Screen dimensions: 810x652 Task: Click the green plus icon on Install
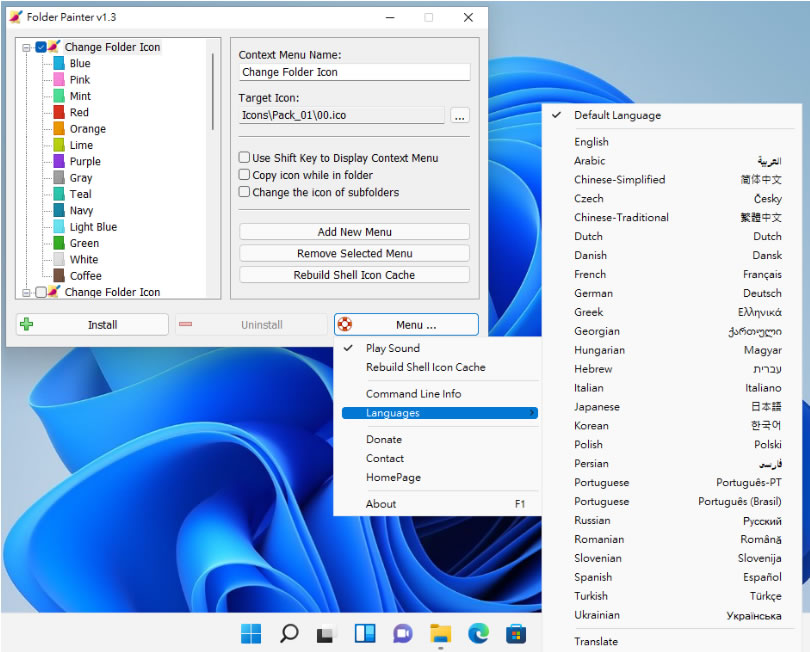point(26,324)
